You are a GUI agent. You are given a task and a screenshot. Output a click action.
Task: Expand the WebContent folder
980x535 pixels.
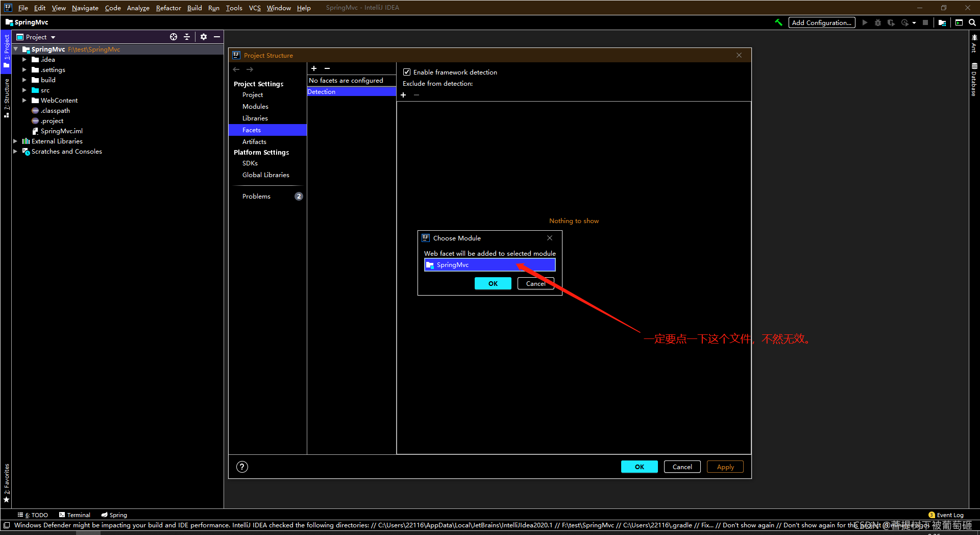pos(24,101)
